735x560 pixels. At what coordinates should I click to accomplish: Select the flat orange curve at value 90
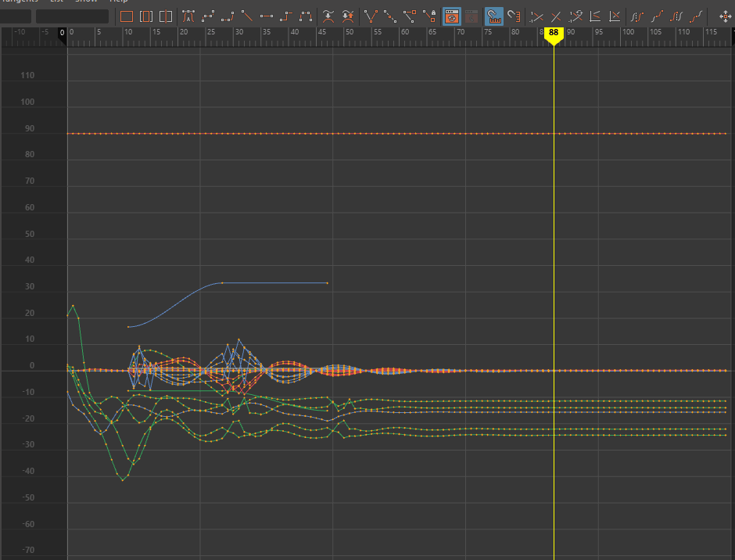coord(396,134)
